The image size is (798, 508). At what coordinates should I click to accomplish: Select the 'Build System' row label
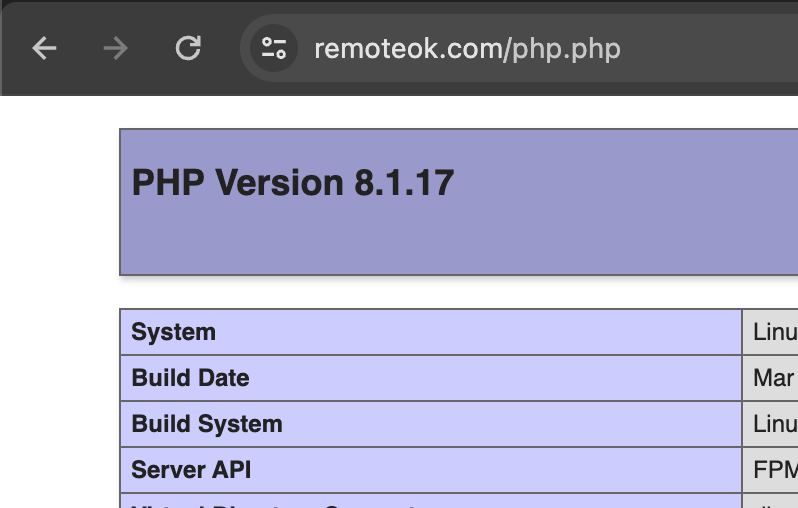[207, 424]
